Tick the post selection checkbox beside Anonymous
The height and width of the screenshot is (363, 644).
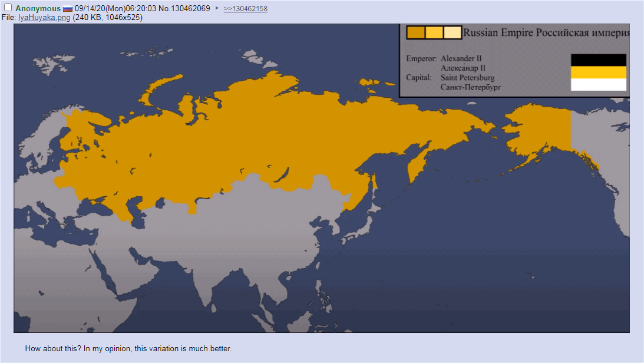point(8,8)
